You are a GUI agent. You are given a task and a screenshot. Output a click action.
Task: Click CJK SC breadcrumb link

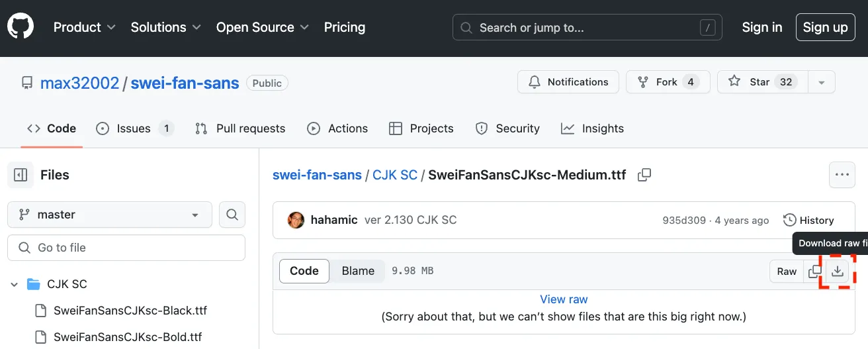(395, 175)
